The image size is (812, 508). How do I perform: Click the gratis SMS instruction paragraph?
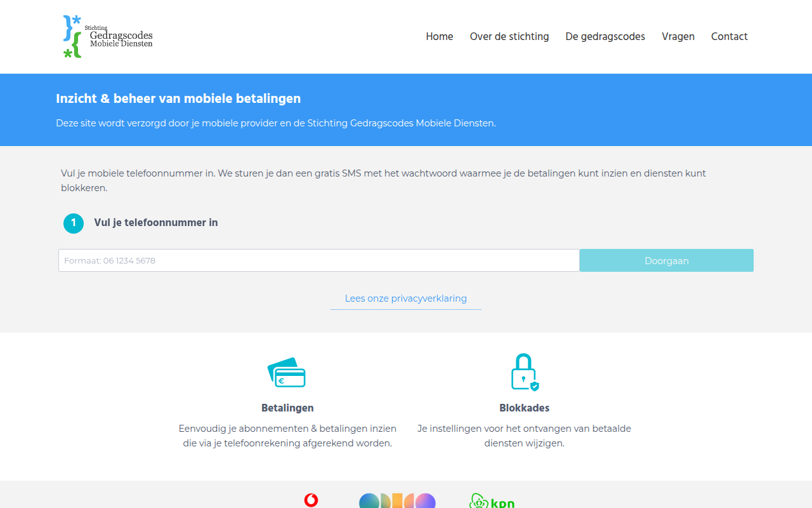point(383,181)
